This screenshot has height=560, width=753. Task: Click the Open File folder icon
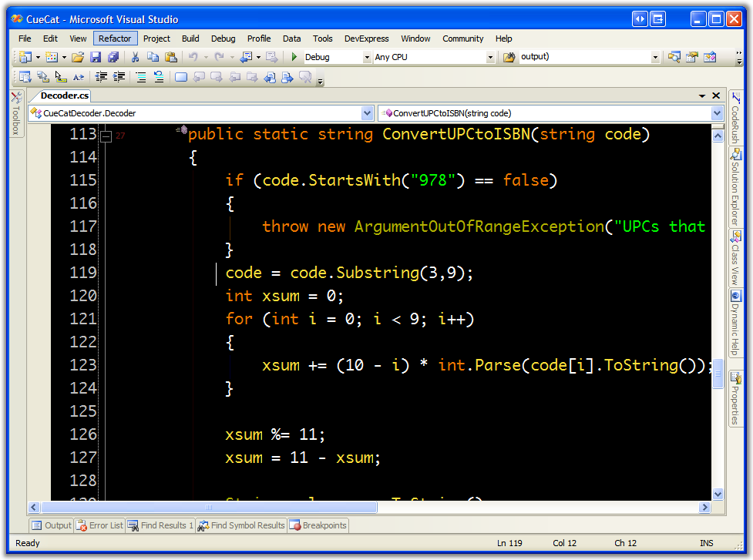pos(78,57)
